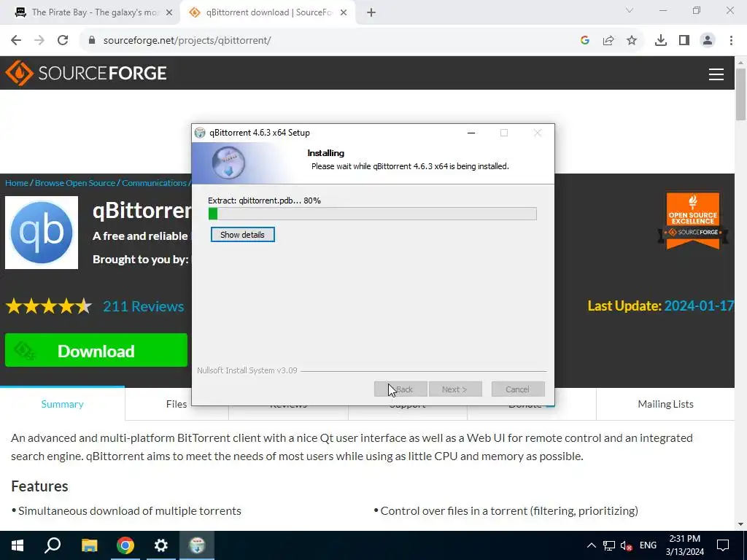This screenshot has height=560, width=747.
Task: Share this page via address bar icon
Action: tap(608, 41)
